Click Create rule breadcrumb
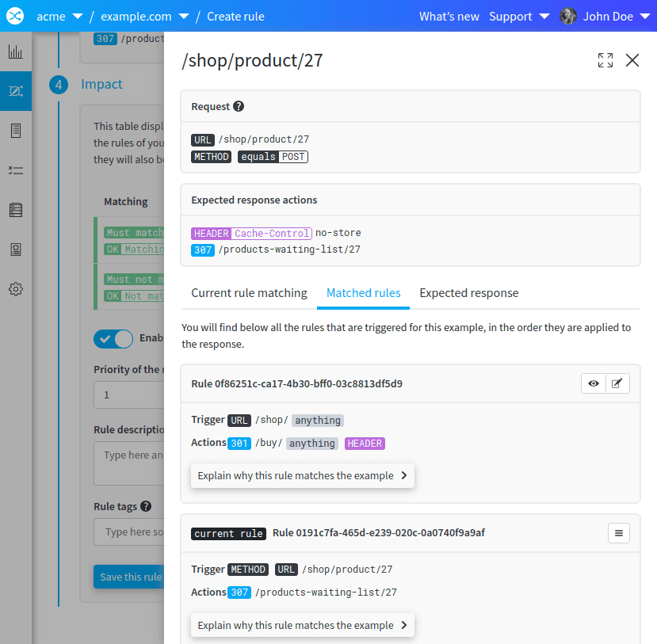The image size is (657, 644). coord(235,17)
